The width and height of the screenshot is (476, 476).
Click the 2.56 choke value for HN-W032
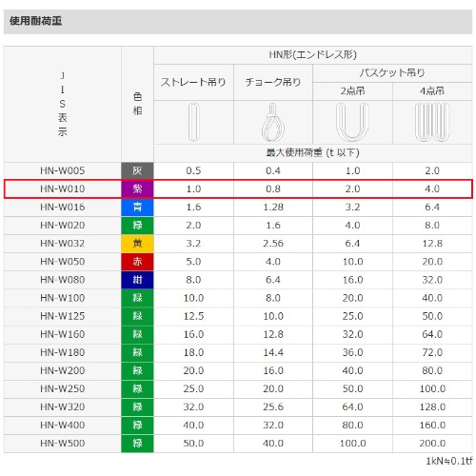pyautogui.click(x=273, y=244)
